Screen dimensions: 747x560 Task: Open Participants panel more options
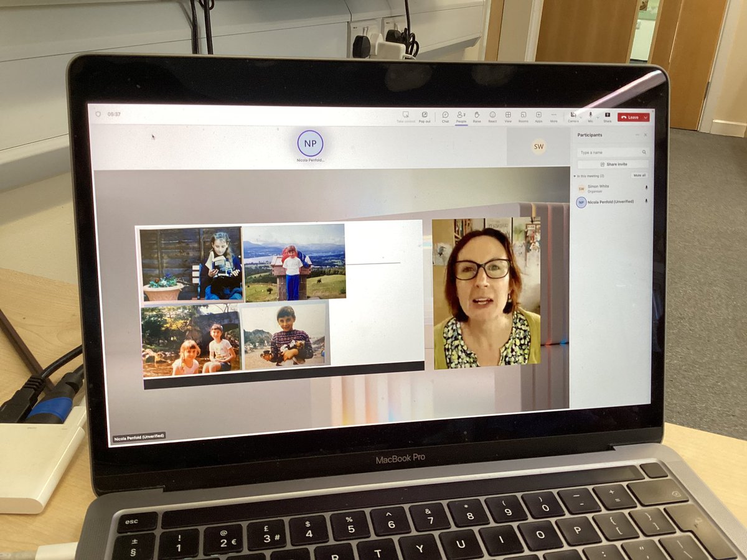(637, 135)
